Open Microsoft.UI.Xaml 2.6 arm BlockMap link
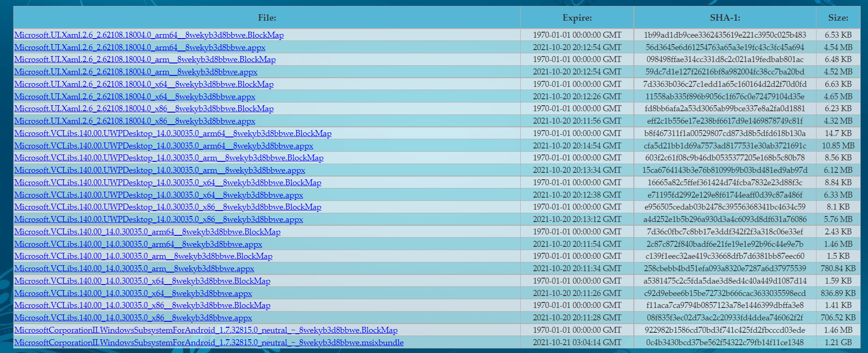 145,59
